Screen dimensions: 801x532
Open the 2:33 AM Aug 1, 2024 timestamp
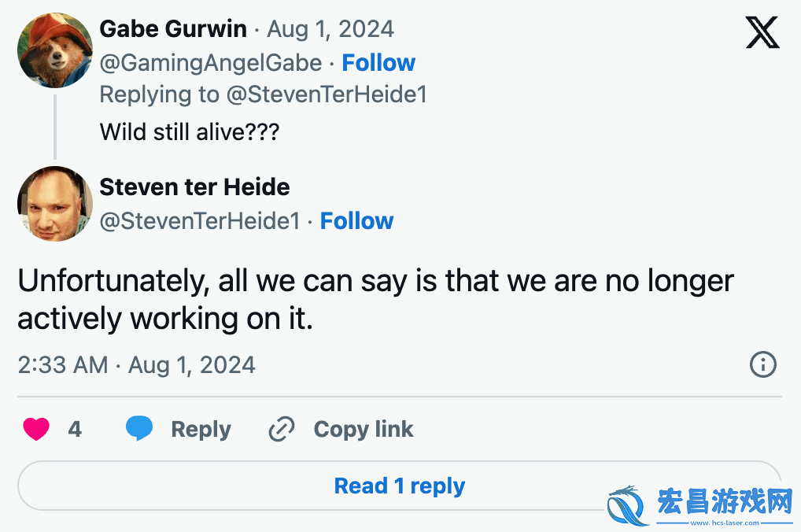click(136, 365)
